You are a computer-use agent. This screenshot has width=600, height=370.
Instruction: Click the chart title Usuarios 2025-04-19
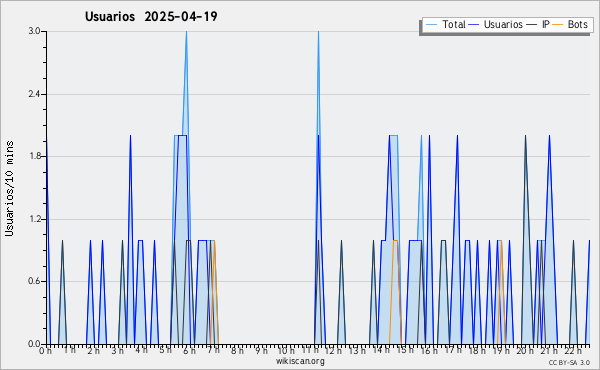(151, 16)
